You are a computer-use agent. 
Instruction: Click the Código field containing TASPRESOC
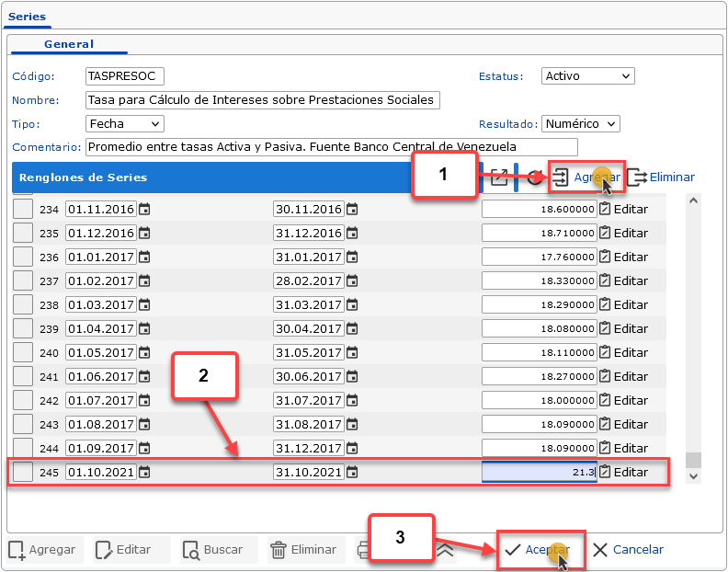(125, 76)
